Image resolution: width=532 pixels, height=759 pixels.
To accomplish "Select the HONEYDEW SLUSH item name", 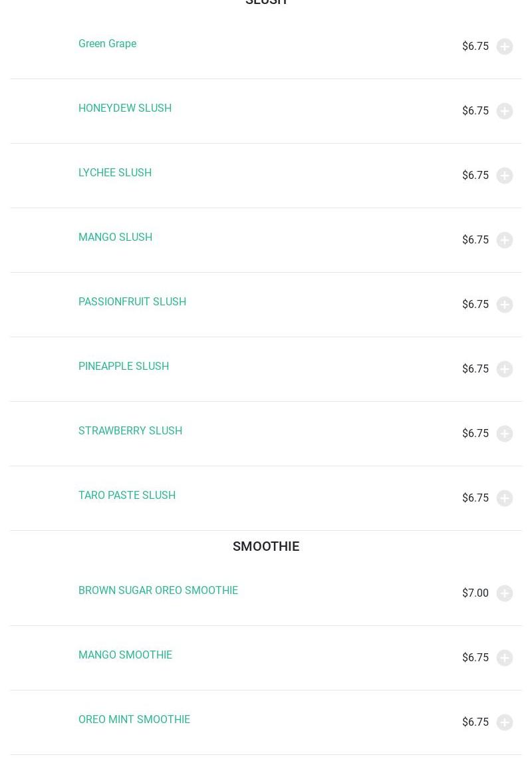I will point(125,108).
